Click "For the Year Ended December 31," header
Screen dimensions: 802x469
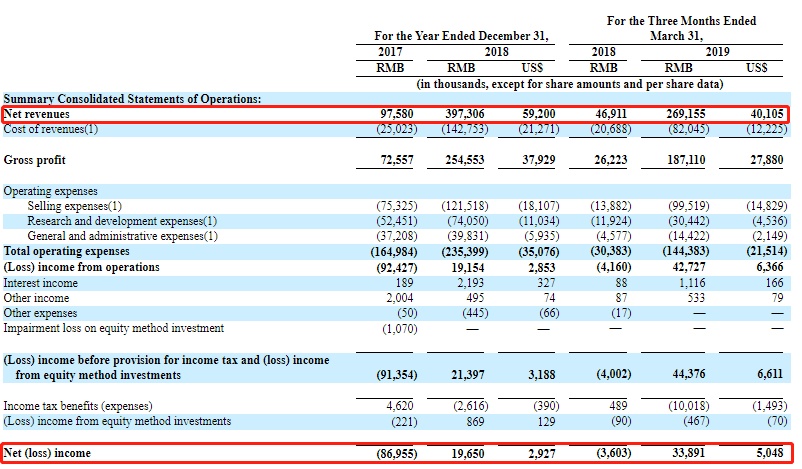[462, 35]
